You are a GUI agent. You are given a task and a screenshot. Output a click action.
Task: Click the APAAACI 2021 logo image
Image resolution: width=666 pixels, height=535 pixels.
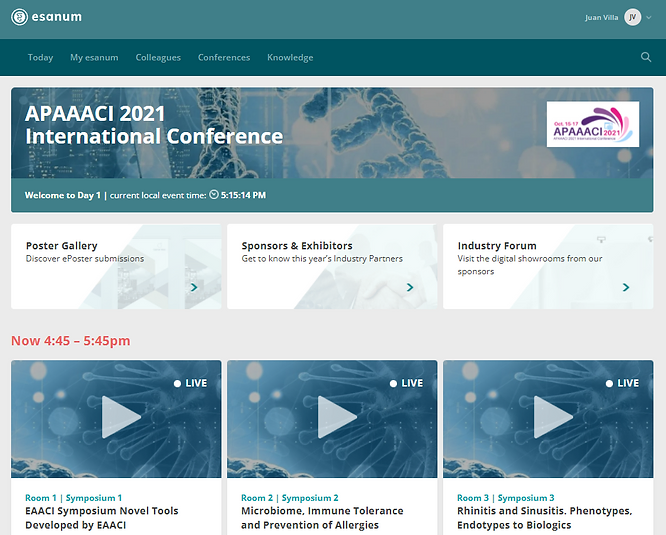click(593, 124)
